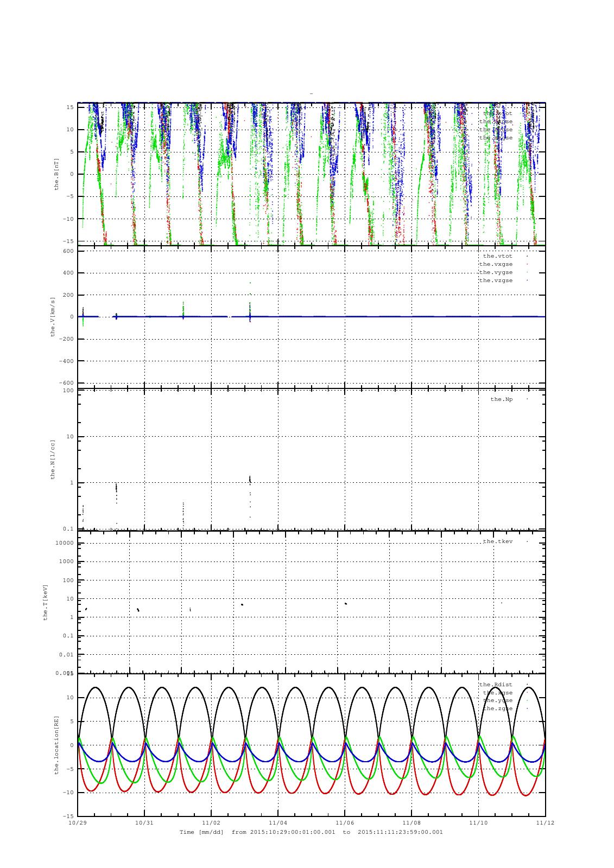The width and height of the screenshot is (614, 868).
Task: Select the.Np legend entry in density panel
Action: pyautogui.click(x=501, y=399)
